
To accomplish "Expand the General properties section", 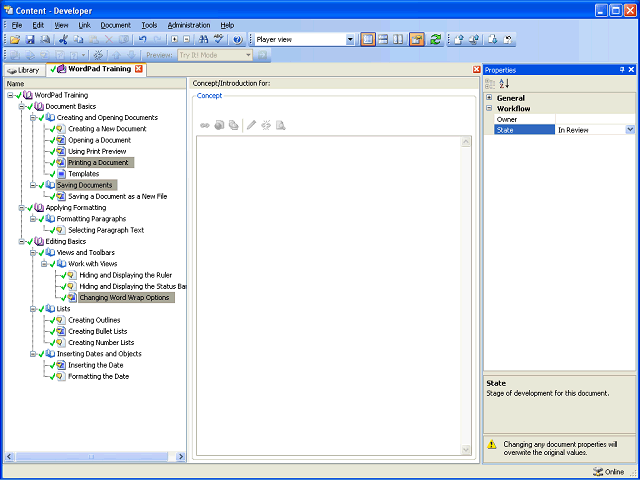I will click(x=489, y=98).
